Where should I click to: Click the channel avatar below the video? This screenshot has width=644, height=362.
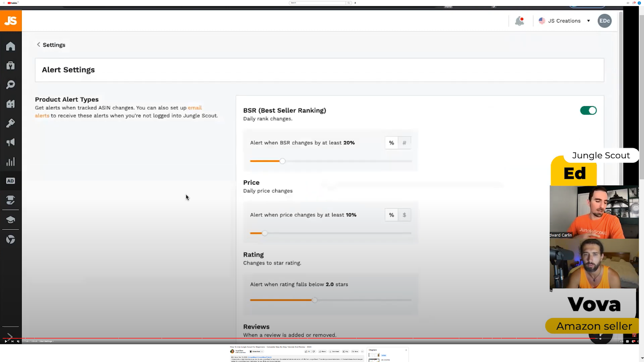(x=232, y=352)
